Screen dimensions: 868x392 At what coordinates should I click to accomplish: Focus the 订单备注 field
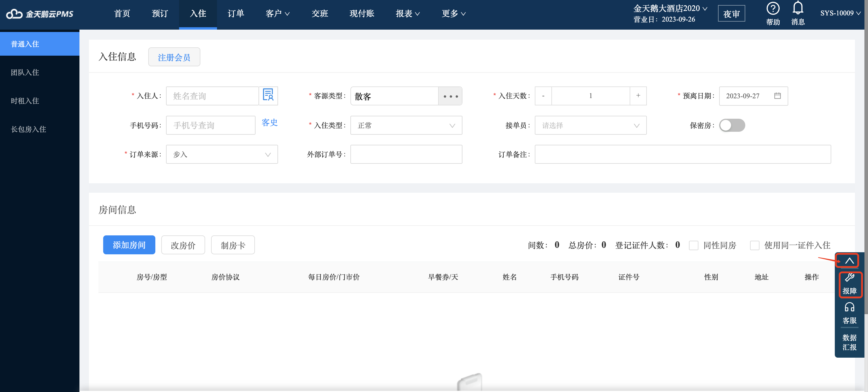pyautogui.click(x=683, y=155)
